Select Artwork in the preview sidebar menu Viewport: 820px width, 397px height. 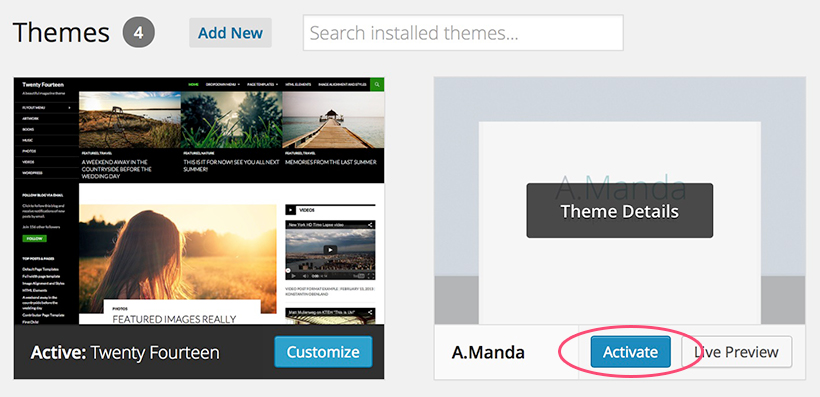30,119
